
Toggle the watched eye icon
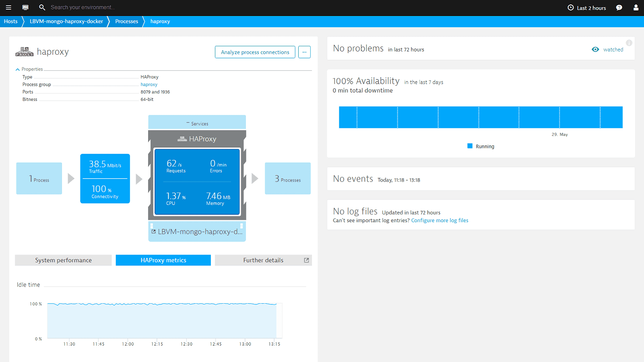click(595, 49)
